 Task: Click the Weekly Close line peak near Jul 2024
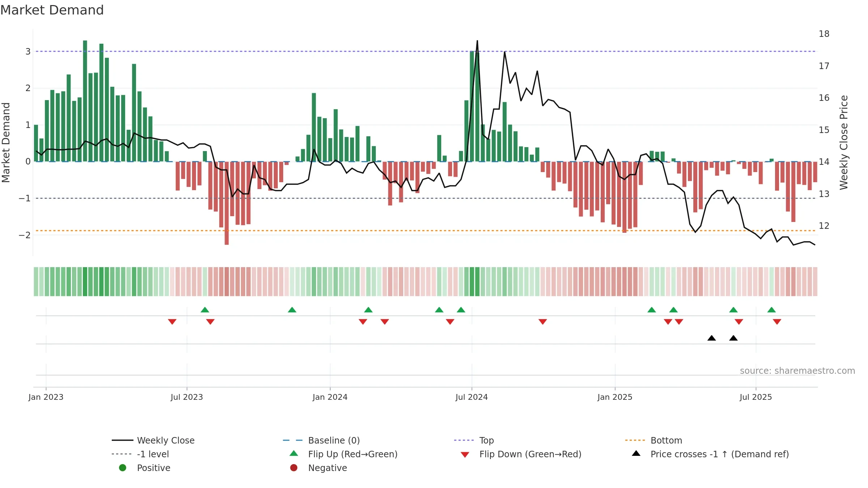[x=477, y=41]
